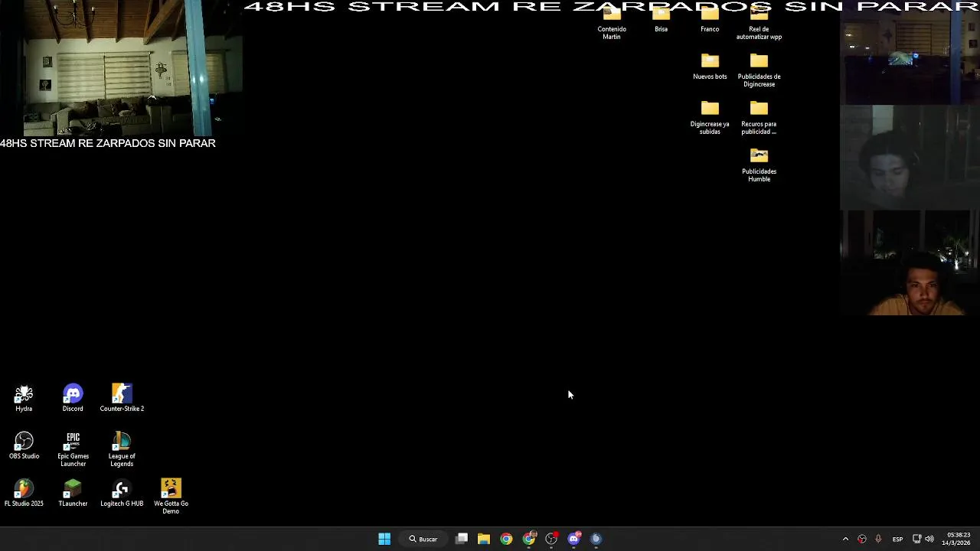This screenshot has width=980, height=551.
Task: Select the Nuevos bots folder
Action: pos(710,67)
